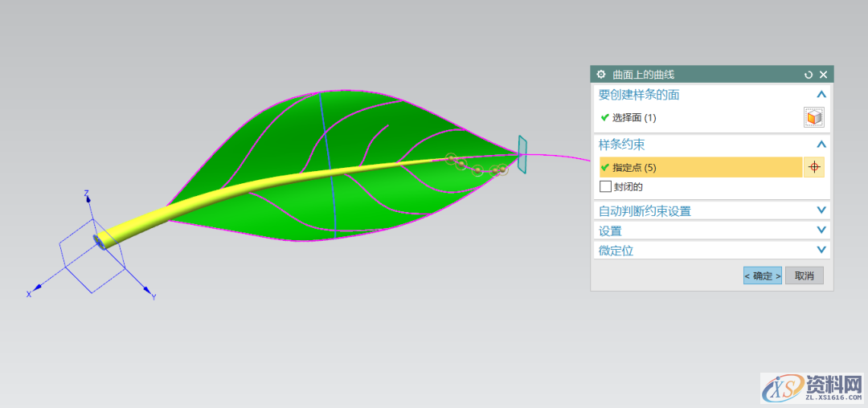Expand the 微定位 section
Screen dimensions: 868x408
[821, 250]
